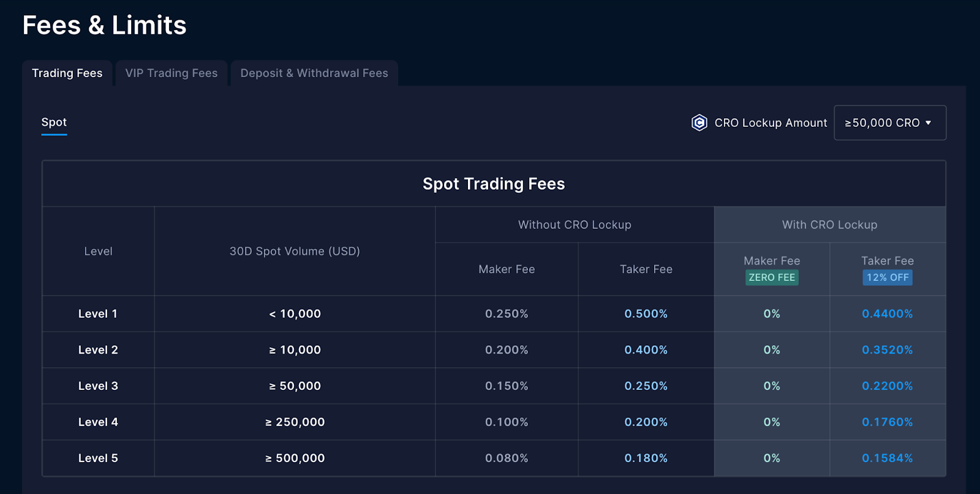Click the CRO Lockup Amount label
Viewport: 980px width, 494px height.
point(771,123)
